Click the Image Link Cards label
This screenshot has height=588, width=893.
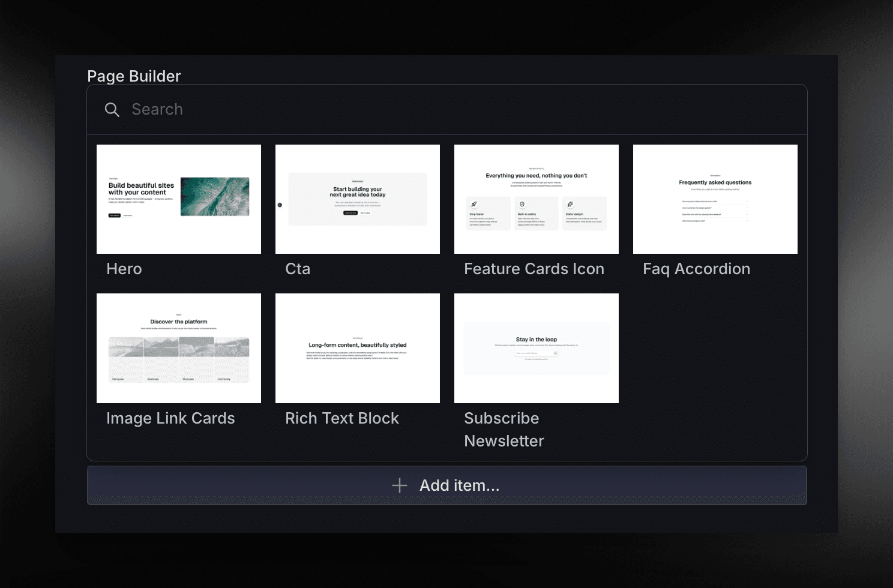[x=170, y=418]
